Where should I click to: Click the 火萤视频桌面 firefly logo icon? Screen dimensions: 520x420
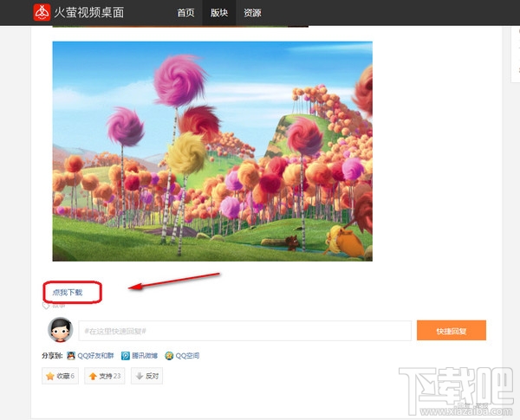point(42,13)
